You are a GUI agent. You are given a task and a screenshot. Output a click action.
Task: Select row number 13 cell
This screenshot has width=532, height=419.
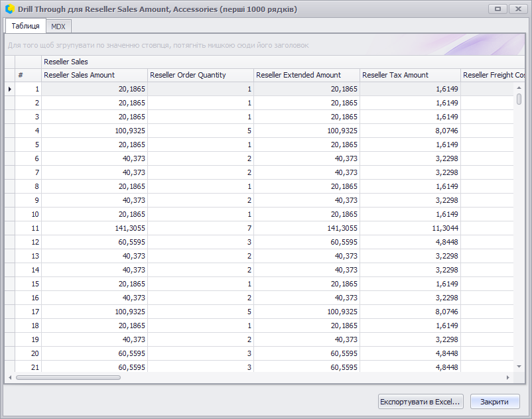pos(28,256)
